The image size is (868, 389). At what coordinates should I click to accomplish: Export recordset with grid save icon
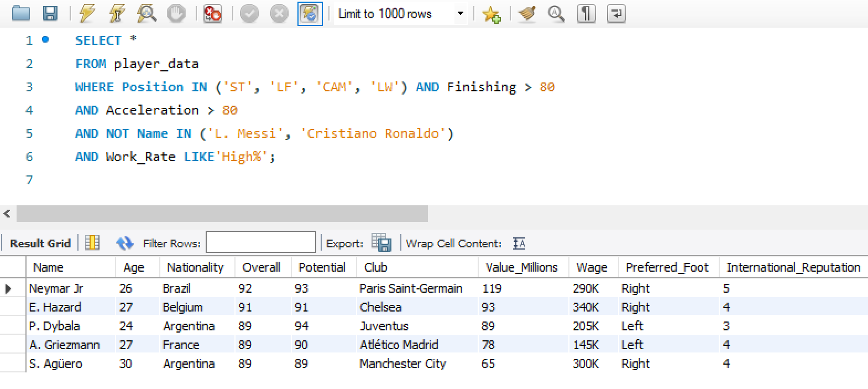381,242
